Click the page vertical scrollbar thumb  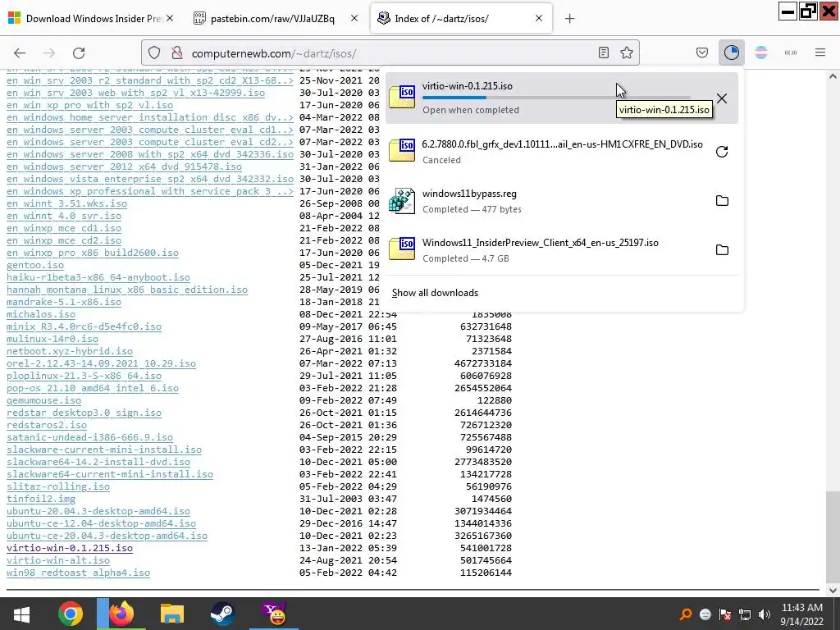point(833,536)
